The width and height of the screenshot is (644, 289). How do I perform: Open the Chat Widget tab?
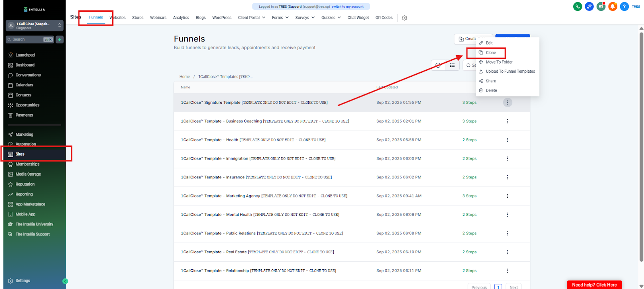tap(358, 18)
